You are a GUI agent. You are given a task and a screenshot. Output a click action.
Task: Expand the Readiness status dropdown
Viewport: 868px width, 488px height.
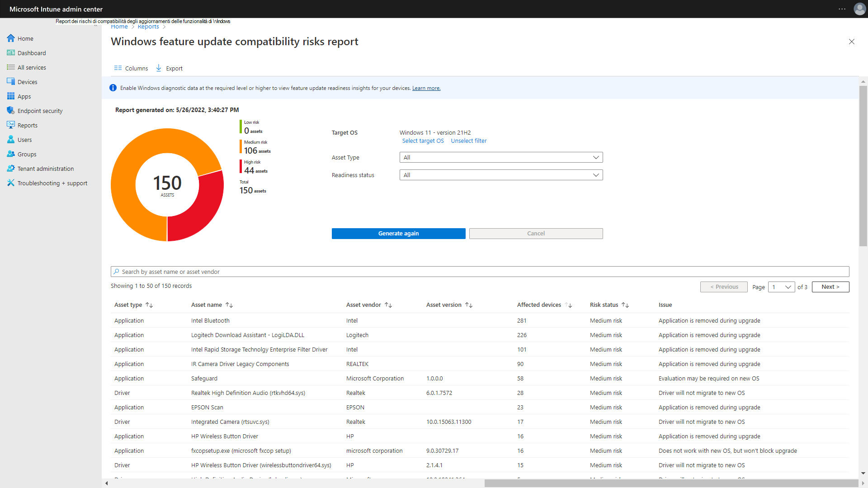[501, 175]
